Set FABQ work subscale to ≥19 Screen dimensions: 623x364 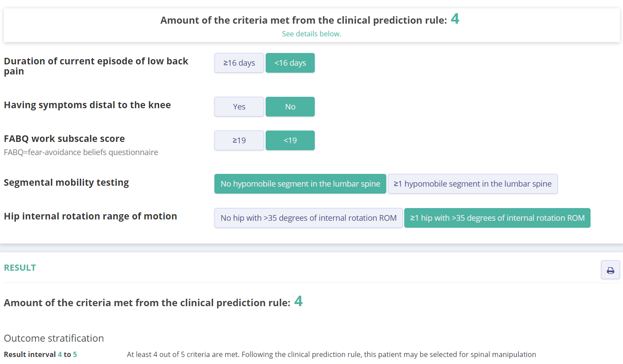pyautogui.click(x=239, y=140)
